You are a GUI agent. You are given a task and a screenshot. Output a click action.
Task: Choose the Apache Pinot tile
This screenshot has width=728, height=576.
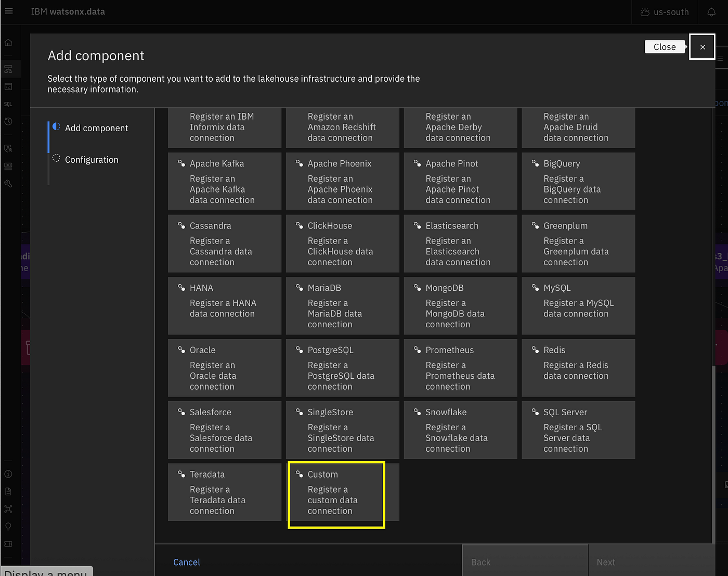(x=461, y=182)
